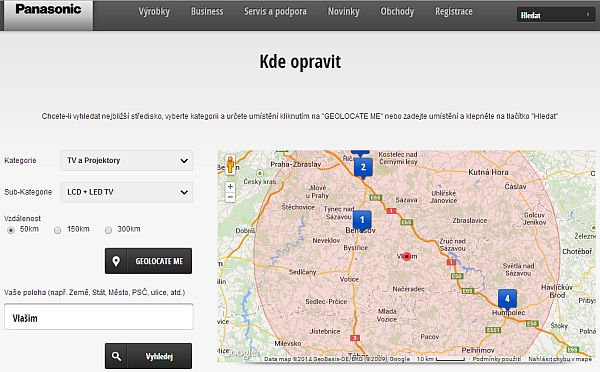Select map marker number 4 at Humpolec
The width and height of the screenshot is (600, 372).
tap(507, 300)
